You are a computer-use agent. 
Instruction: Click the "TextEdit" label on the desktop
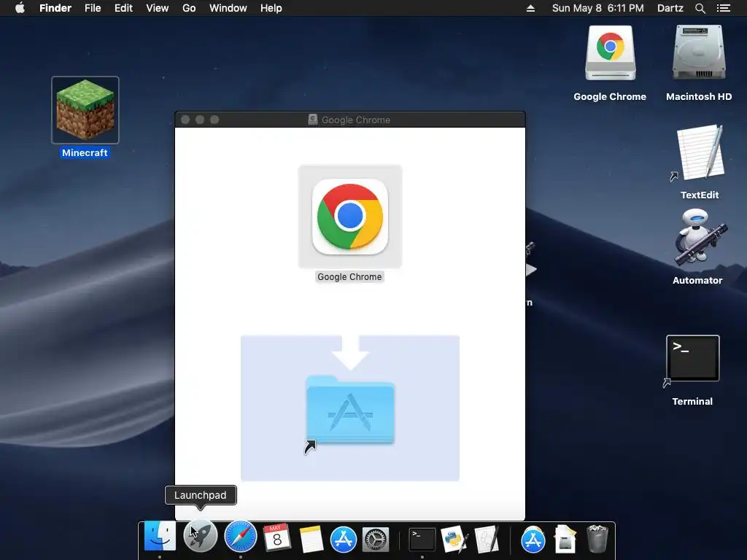700,195
